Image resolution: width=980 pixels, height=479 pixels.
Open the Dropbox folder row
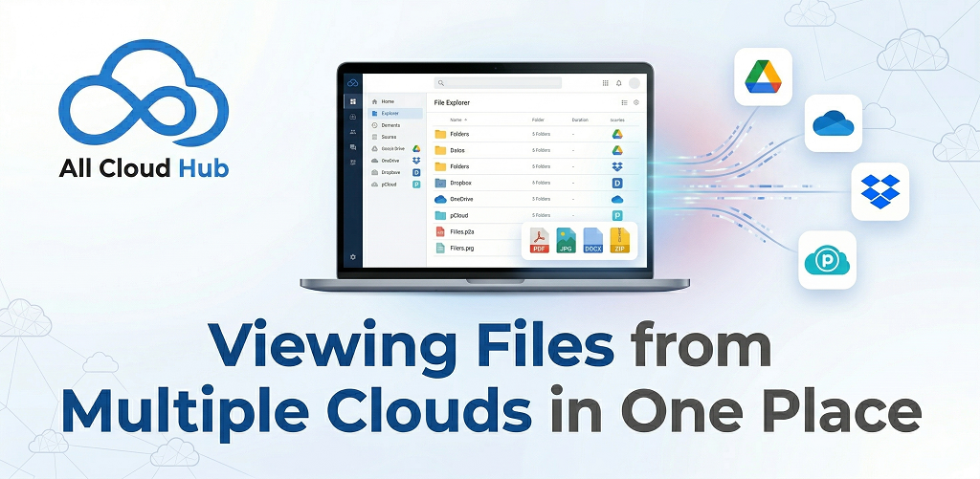(459, 183)
